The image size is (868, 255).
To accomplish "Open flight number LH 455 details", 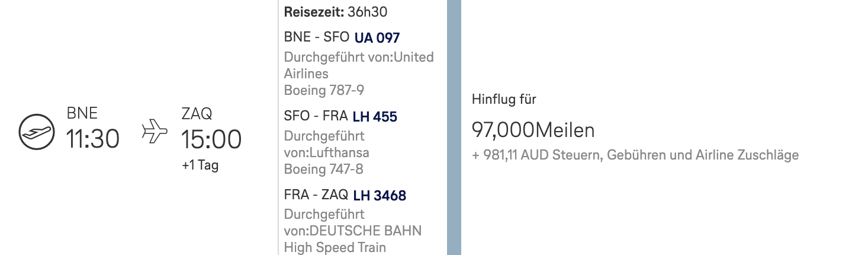I will 375,116.
